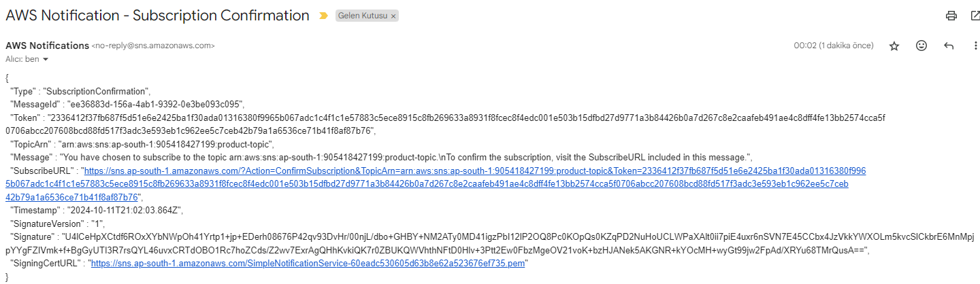Click the MessageId value in the body
This screenshot has height=284, width=980.
(154, 104)
